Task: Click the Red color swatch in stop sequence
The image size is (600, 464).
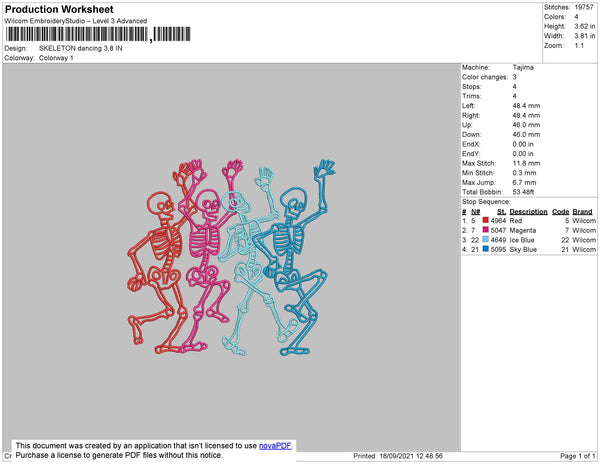Action: [486, 220]
